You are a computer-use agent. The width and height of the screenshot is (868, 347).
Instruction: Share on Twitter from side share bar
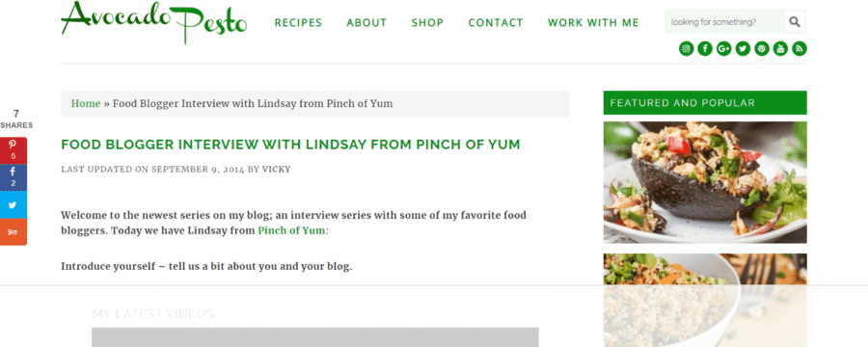click(x=14, y=204)
